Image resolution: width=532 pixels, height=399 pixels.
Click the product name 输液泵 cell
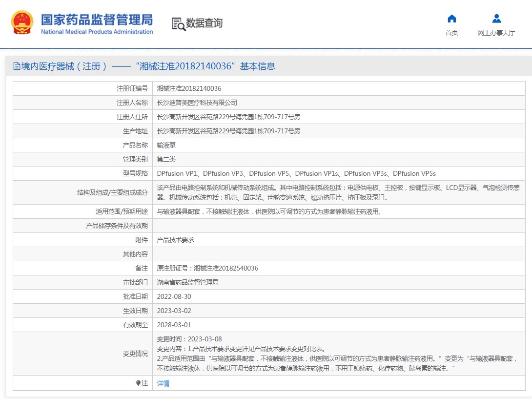166,145
